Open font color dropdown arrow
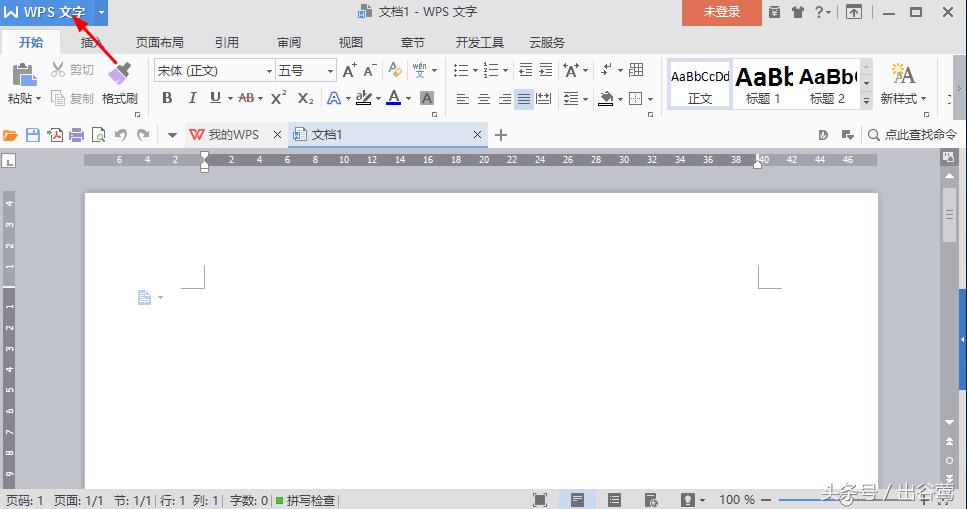The width and height of the screenshot is (967, 509). point(408,99)
